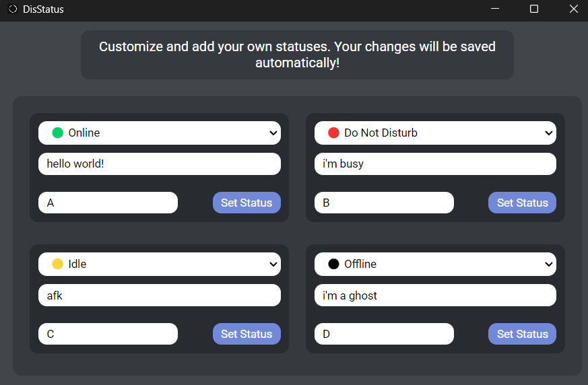
Task: Expand the Idle status dropdown
Action: (x=273, y=265)
